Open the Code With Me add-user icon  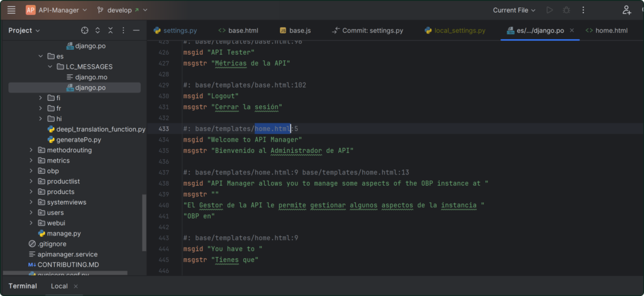click(x=626, y=10)
